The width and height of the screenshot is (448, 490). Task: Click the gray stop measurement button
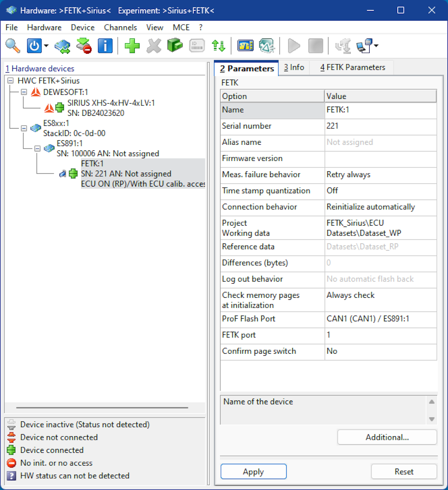[x=315, y=45]
